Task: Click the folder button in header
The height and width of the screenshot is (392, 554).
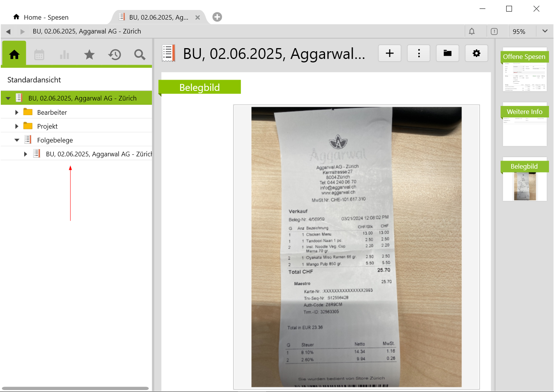Action: [447, 53]
